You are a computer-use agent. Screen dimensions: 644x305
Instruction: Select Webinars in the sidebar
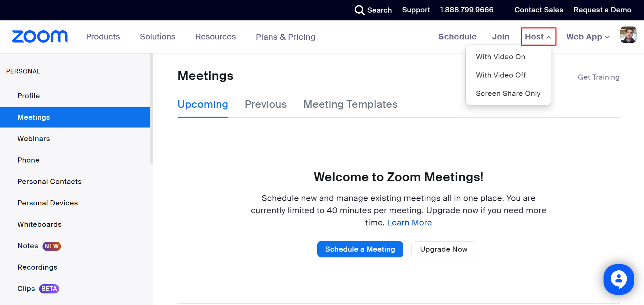click(33, 138)
